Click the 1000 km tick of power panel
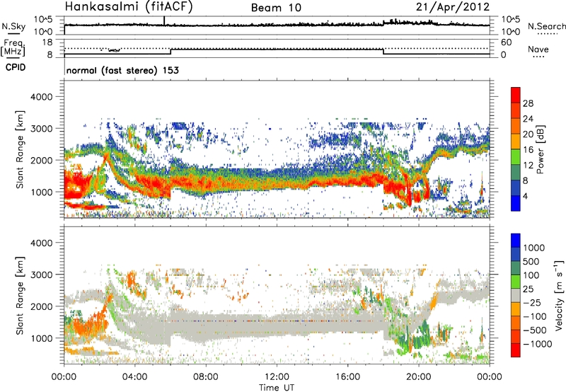Screen dimensions: 566x392 pos(41,192)
